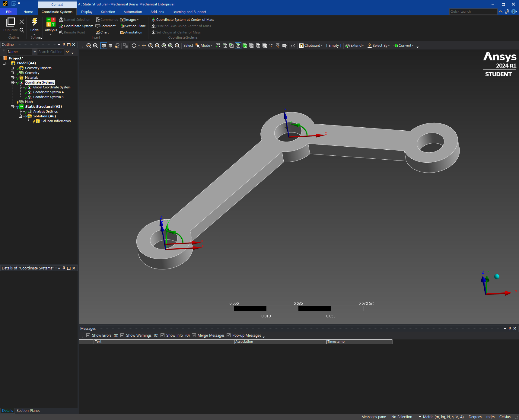Uncheck the Show Errors checkbox
This screenshot has height=420, width=519.
[x=88, y=336]
